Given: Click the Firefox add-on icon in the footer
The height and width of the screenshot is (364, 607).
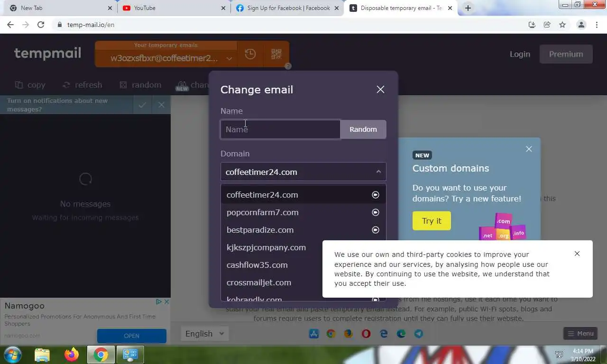Looking at the screenshot, I should point(349,334).
